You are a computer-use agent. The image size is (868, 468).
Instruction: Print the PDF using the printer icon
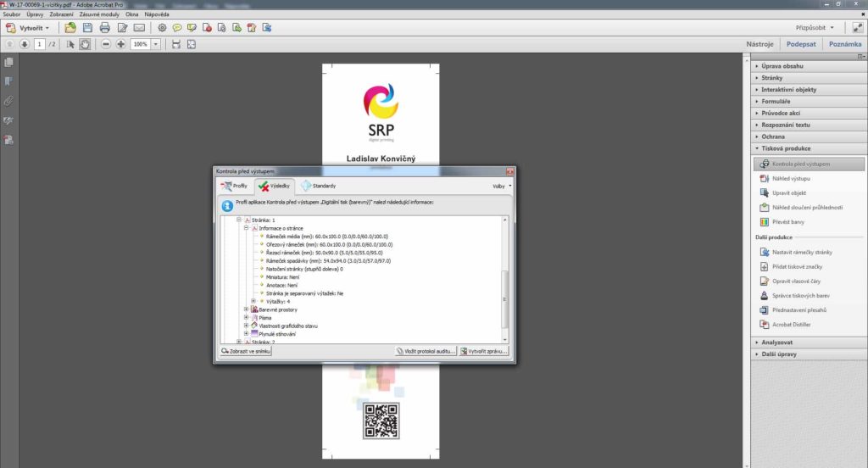coord(104,28)
